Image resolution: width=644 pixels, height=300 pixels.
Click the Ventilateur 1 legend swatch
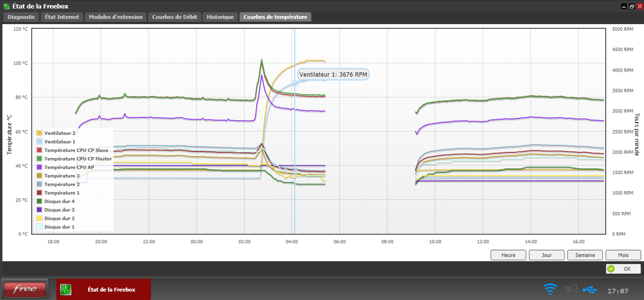(x=39, y=142)
